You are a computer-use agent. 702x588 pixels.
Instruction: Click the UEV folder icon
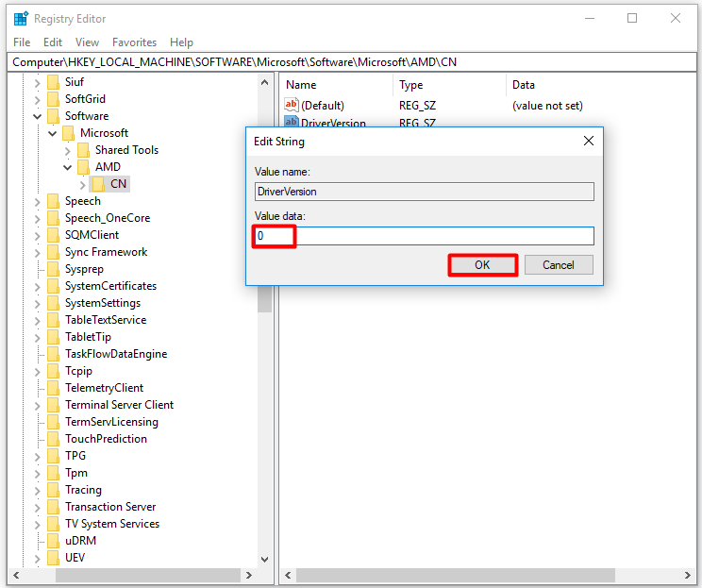(x=53, y=558)
